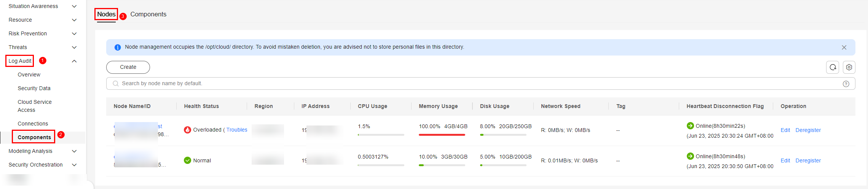
Task: Deregister the overloaded node
Action: (808, 130)
